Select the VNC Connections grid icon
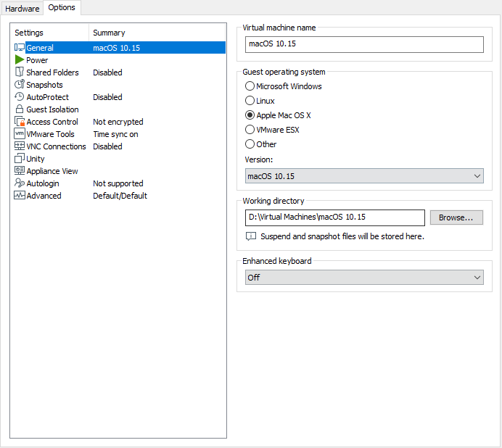This screenshot has width=502, height=448. pyautogui.click(x=20, y=146)
